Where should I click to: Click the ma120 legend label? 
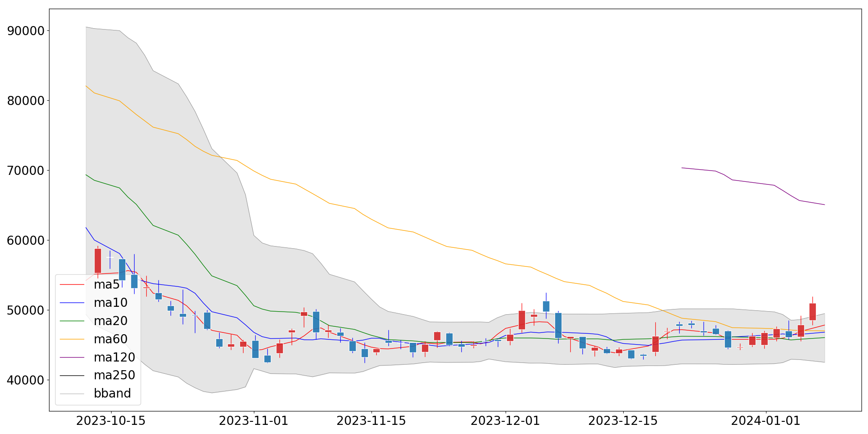pyautogui.click(x=115, y=357)
